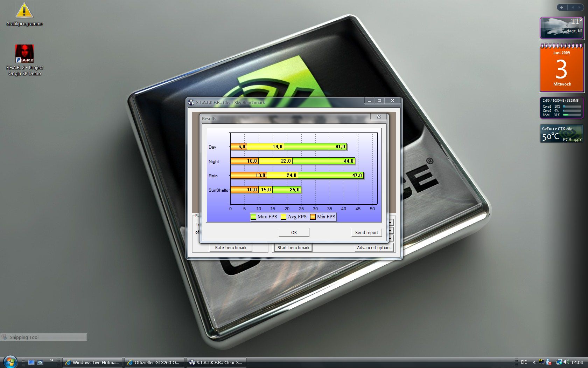This screenshot has height=368, width=588.
Task: Click the SunShafts avg FPS value 15,0
Action: (266, 190)
